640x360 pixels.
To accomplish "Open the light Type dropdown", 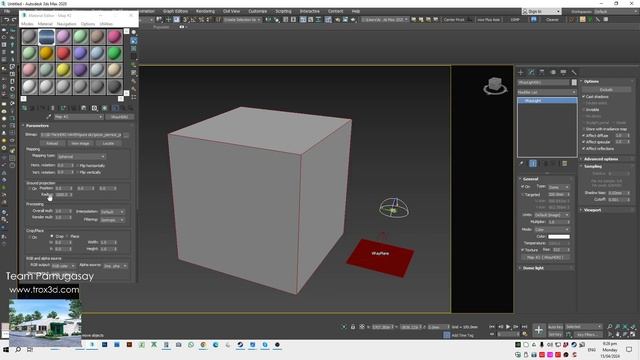I will click(559, 187).
